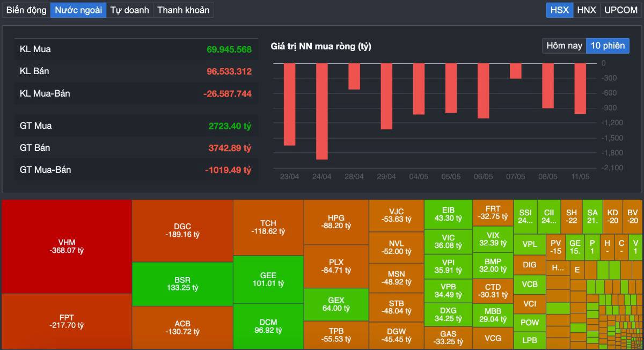The width and height of the screenshot is (644, 350).
Task: Click the 04/05 bar in chart
Action: (419, 89)
